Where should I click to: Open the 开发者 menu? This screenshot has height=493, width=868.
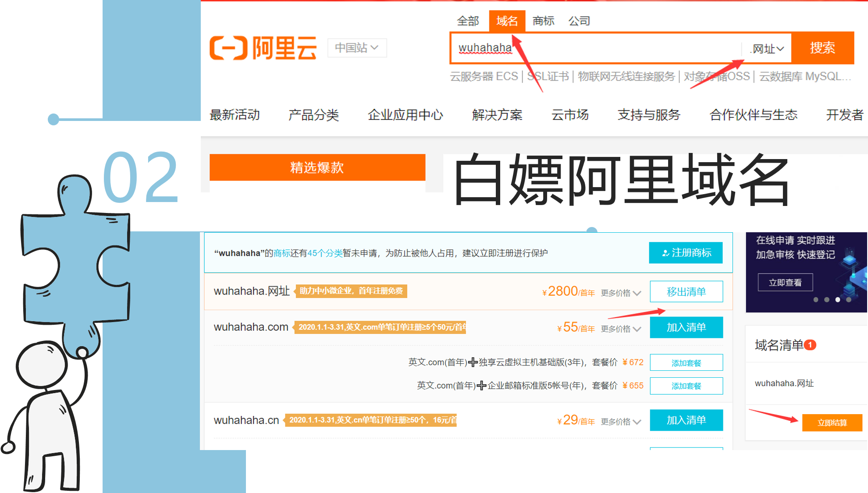click(844, 115)
